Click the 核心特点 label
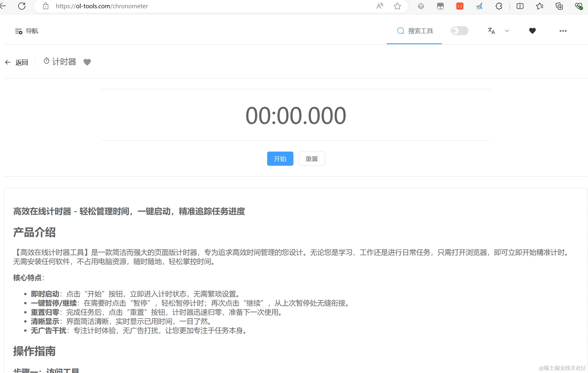588x373 pixels. coord(27,278)
